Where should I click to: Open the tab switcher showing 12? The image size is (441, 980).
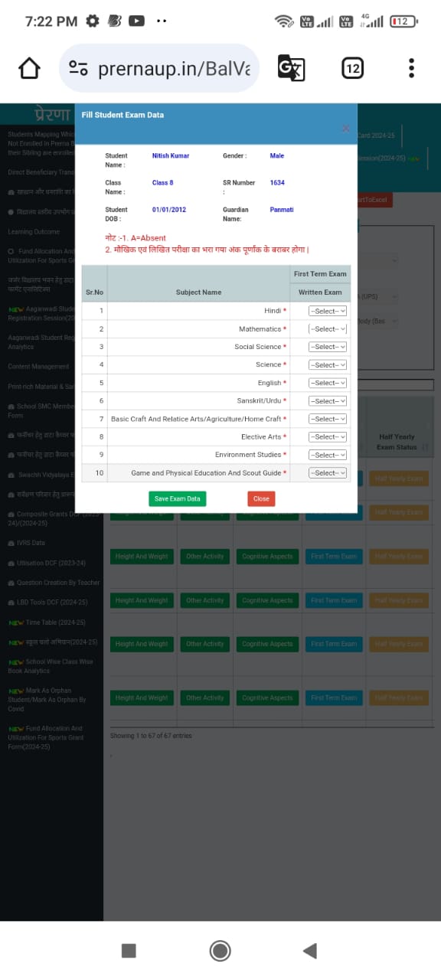[351, 68]
